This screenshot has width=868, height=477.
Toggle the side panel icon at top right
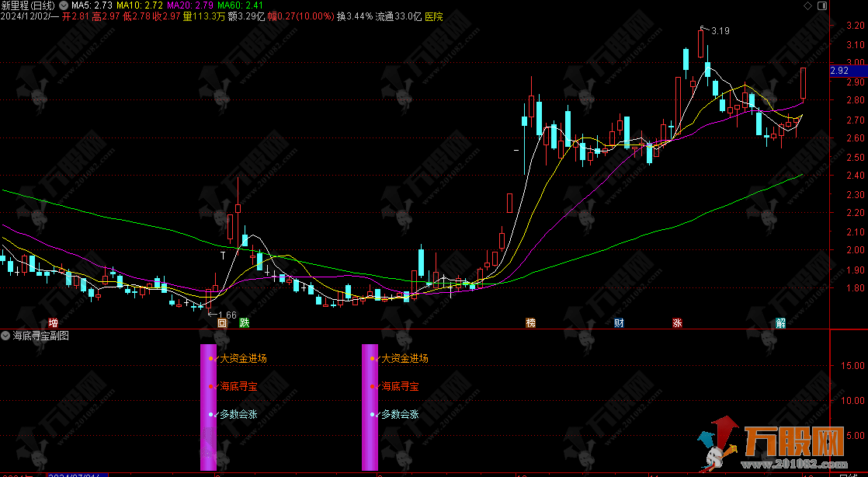[822, 5]
